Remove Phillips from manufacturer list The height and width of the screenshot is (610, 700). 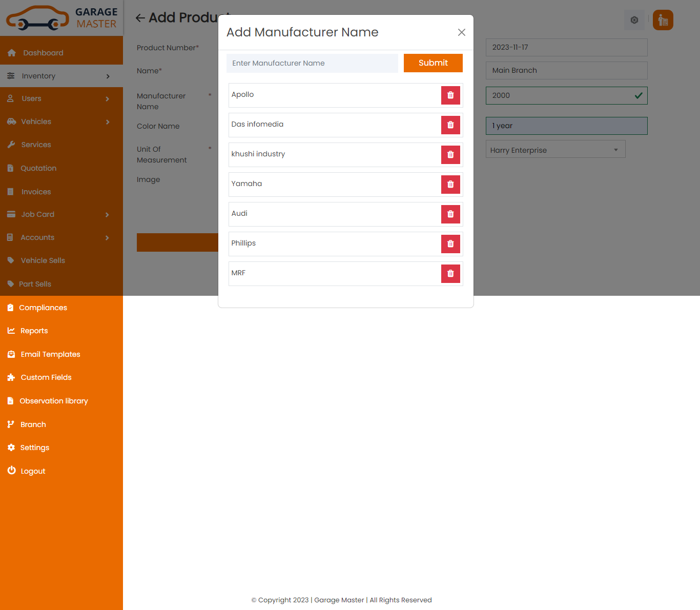click(450, 244)
